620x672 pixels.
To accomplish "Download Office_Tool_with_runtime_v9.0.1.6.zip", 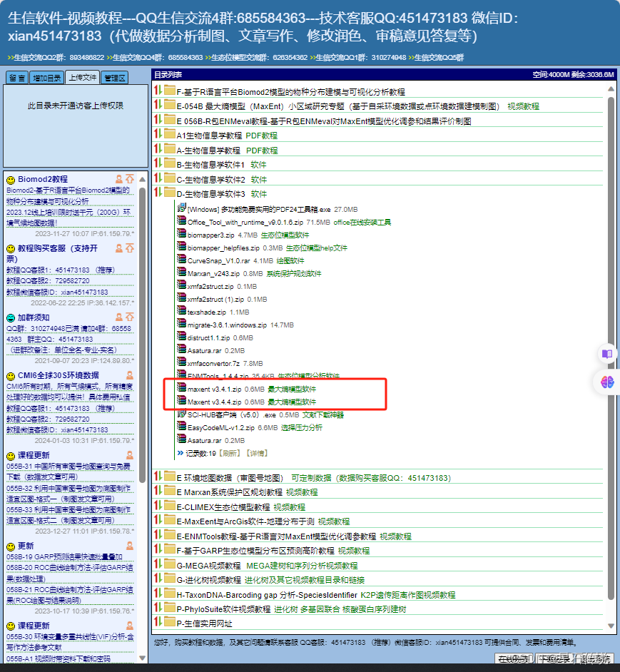I will pyautogui.click(x=245, y=222).
